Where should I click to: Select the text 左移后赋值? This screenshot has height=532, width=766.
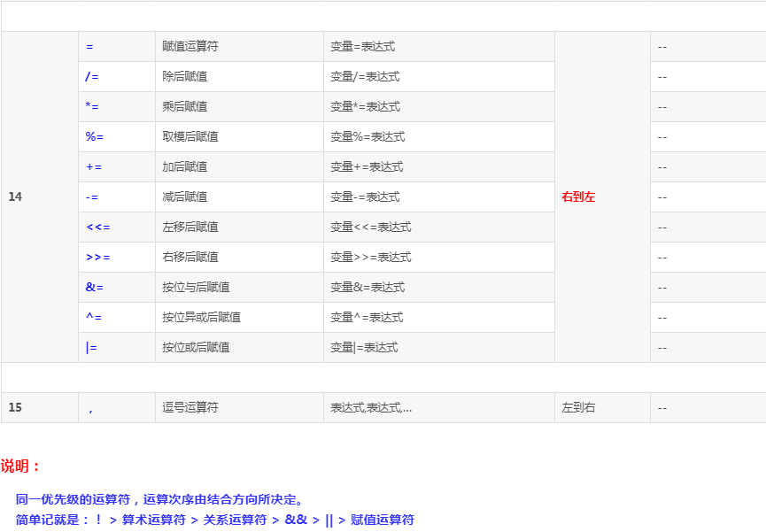(190, 227)
